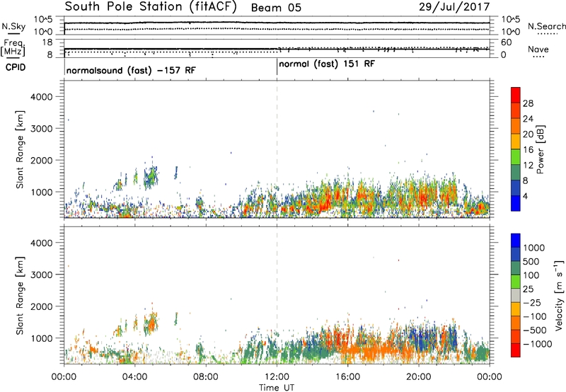566x392 pixels.
Task: Click the "Time UT" axis title
Action: pos(277,388)
